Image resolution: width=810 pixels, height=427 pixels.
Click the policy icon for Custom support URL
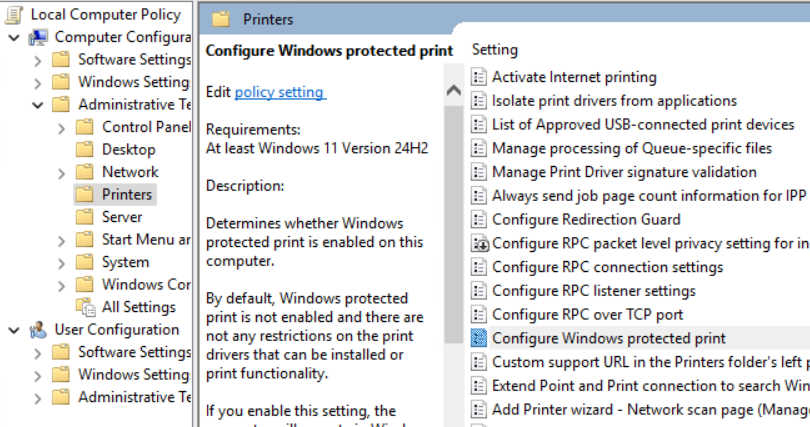coord(479,362)
